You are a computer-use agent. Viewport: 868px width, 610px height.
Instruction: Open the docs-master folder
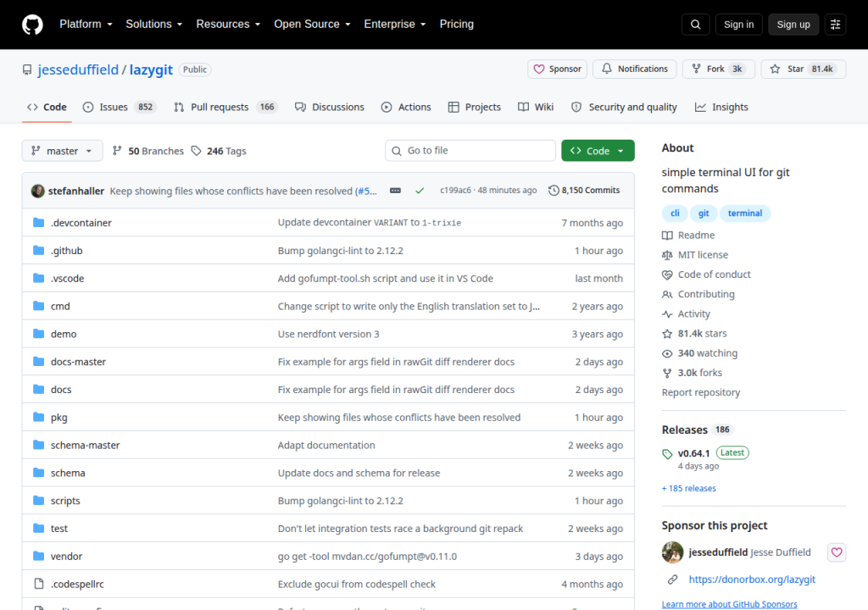point(78,362)
